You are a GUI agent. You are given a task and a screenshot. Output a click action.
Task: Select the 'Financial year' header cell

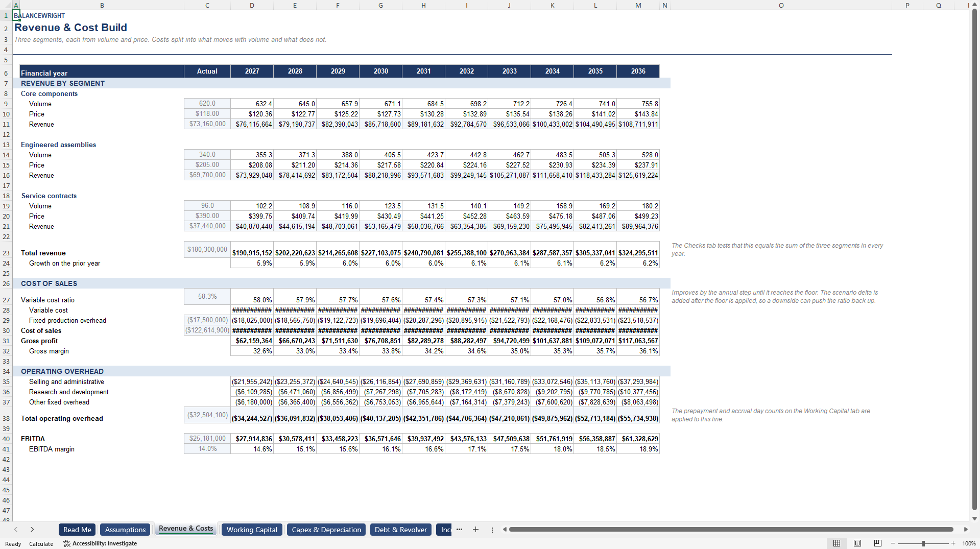(x=102, y=71)
